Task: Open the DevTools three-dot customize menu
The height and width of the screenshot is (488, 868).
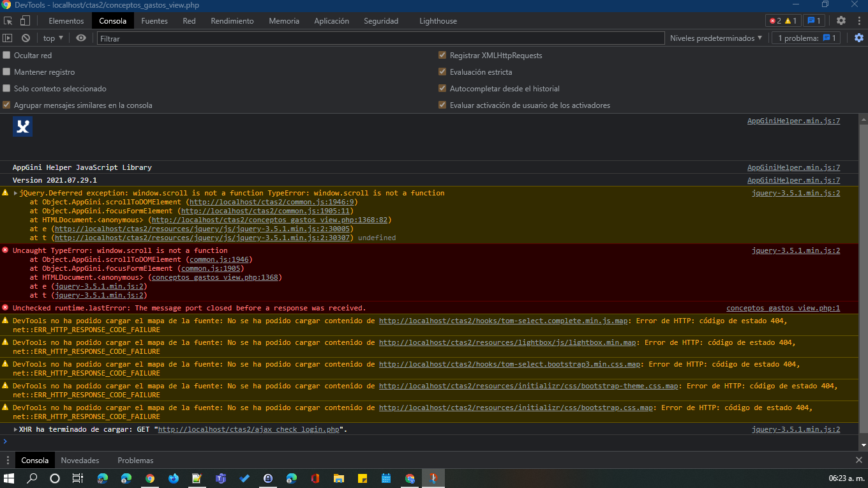Action: click(858, 21)
